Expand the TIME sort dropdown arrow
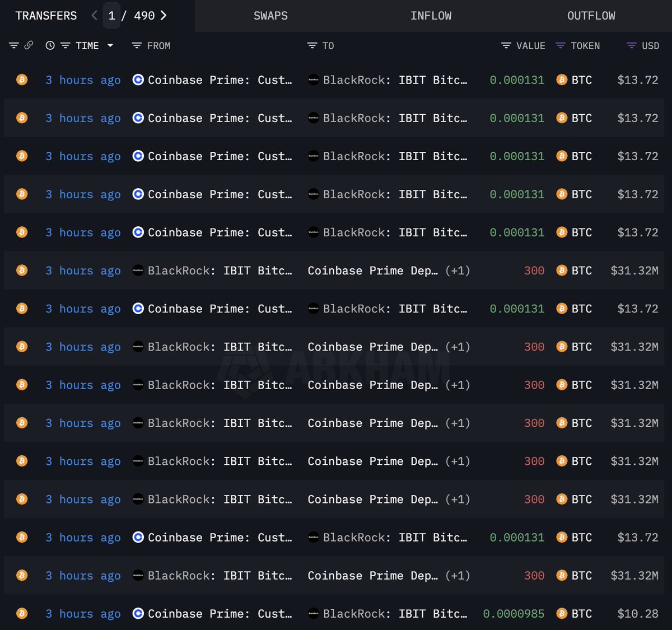 pyautogui.click(x=110, y=45)
